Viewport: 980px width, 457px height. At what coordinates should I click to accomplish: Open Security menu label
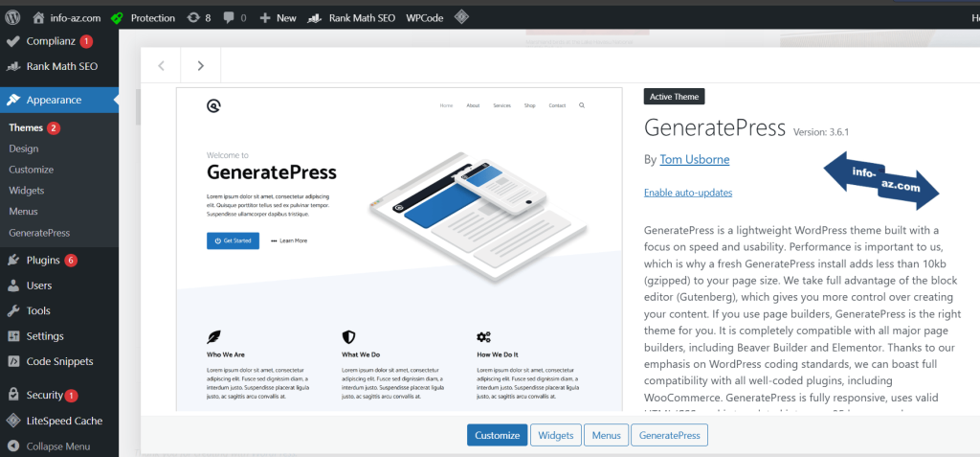point(44,395)
